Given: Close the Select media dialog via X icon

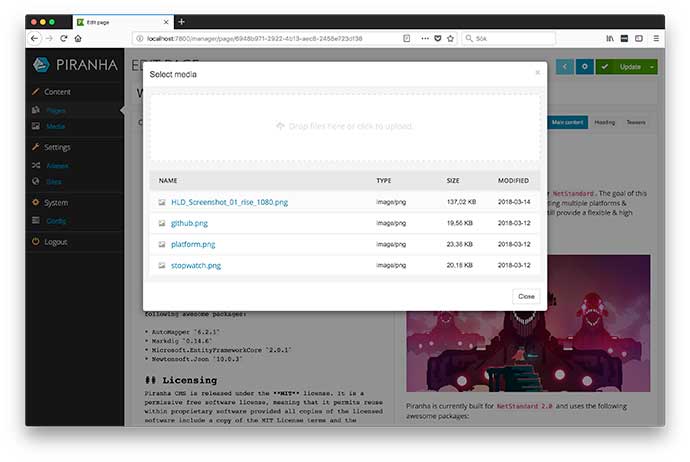Looking at the screenshot, I should 537,73.
